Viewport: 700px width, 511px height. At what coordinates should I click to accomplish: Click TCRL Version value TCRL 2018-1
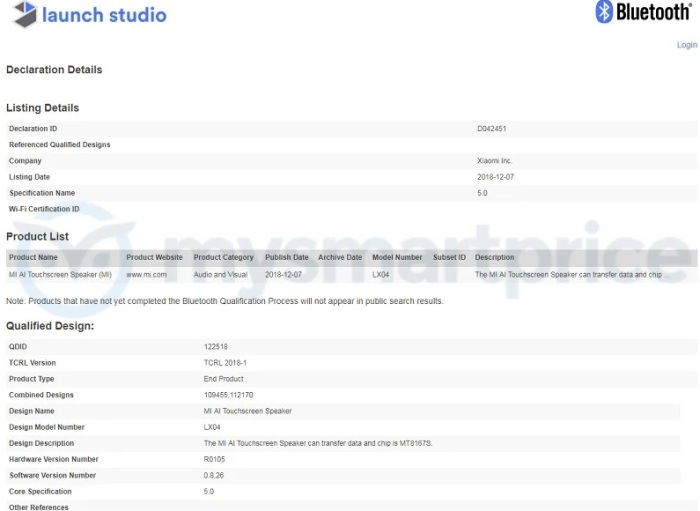click(x=225, y=363)
